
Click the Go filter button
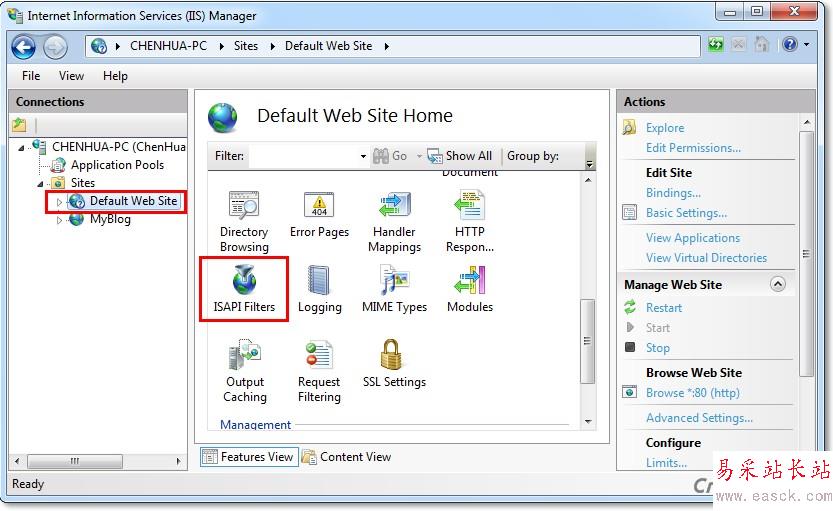(390, 156)
